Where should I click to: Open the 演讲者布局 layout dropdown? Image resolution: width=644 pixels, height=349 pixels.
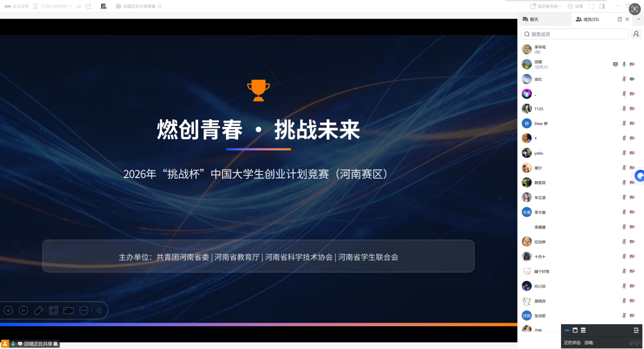pyautogui.click(x=546, y=6)
